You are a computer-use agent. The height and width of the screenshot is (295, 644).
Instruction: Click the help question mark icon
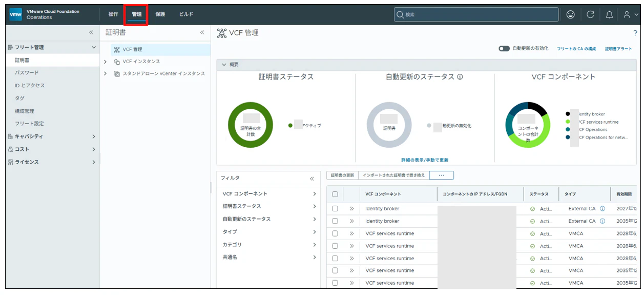click(635, 33)
